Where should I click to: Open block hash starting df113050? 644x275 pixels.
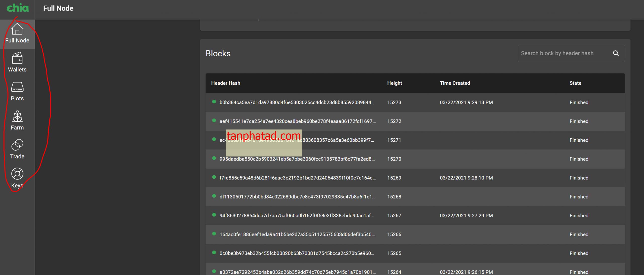(x=297, y=197)
